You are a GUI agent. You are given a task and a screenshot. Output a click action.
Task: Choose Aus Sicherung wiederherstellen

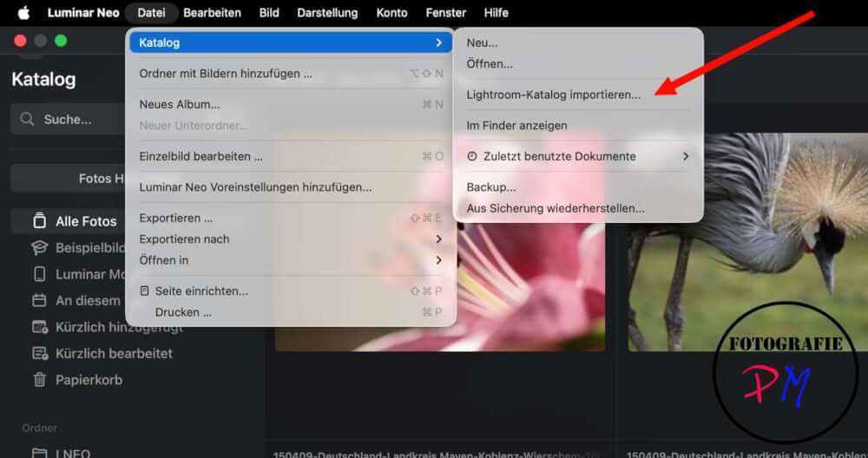(x=578, y=208)
